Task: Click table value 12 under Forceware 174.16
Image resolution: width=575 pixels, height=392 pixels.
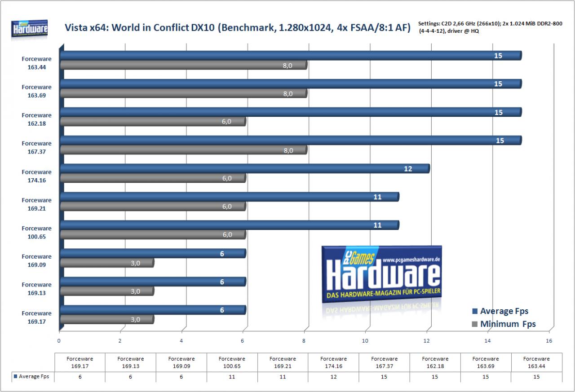Action: [x=333, y=378]
